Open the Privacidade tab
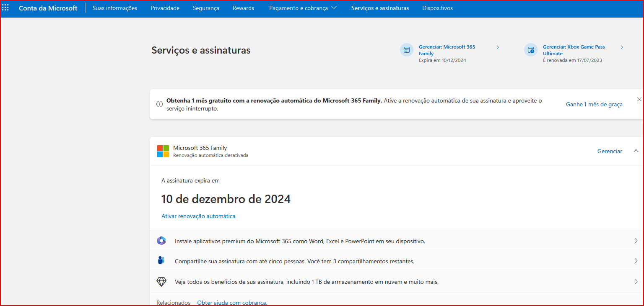The width and height of the screenshot is (644, 306). [x=165, y=8]
